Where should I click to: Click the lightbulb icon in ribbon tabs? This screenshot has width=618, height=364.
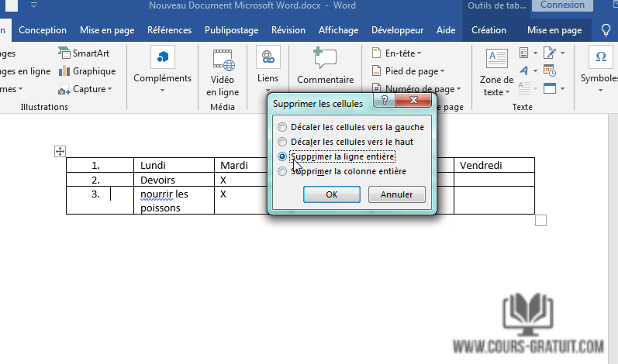pos(607,31)
